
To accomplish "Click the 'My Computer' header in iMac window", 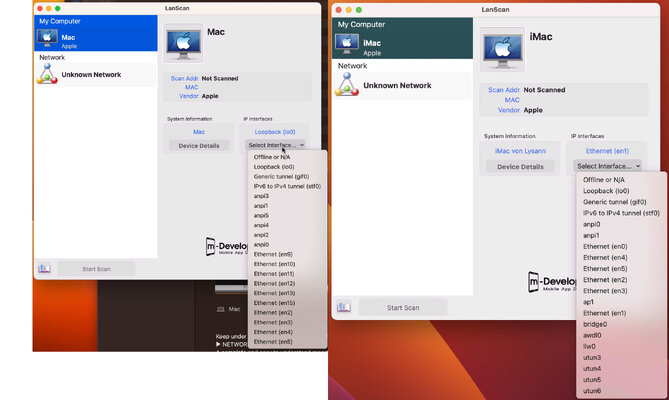I will click(361, 24).
